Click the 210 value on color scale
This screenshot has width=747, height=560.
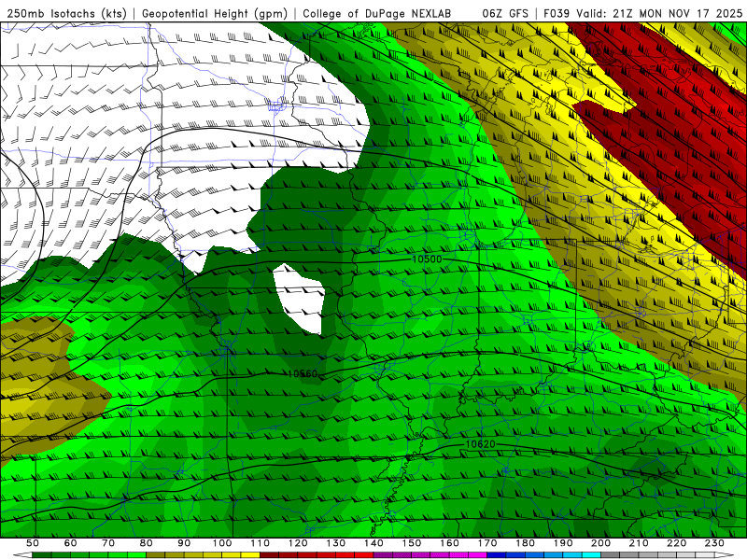[x=639, y=543]
